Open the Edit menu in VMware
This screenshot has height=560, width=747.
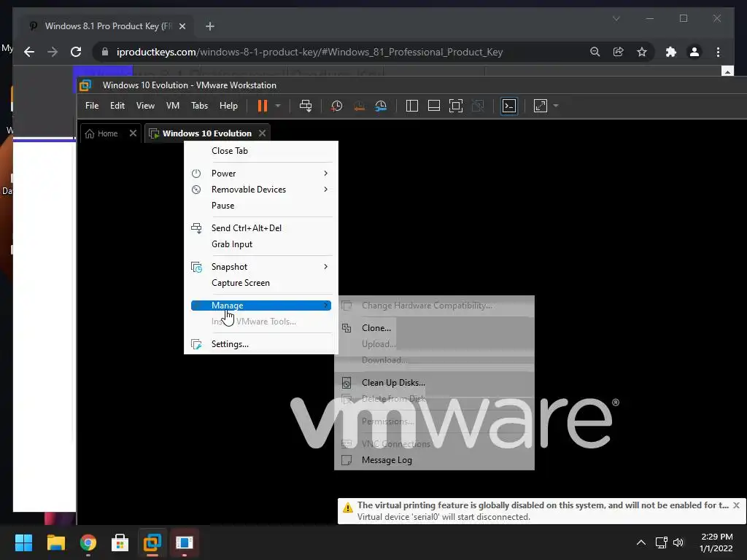tap(117, 106)
